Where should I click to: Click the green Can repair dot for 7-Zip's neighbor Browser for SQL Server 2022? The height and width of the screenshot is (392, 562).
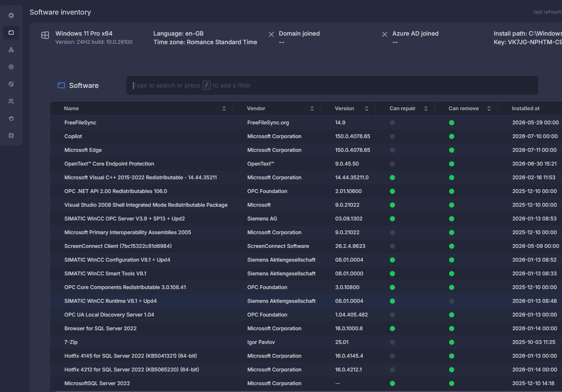pos(392,329)
